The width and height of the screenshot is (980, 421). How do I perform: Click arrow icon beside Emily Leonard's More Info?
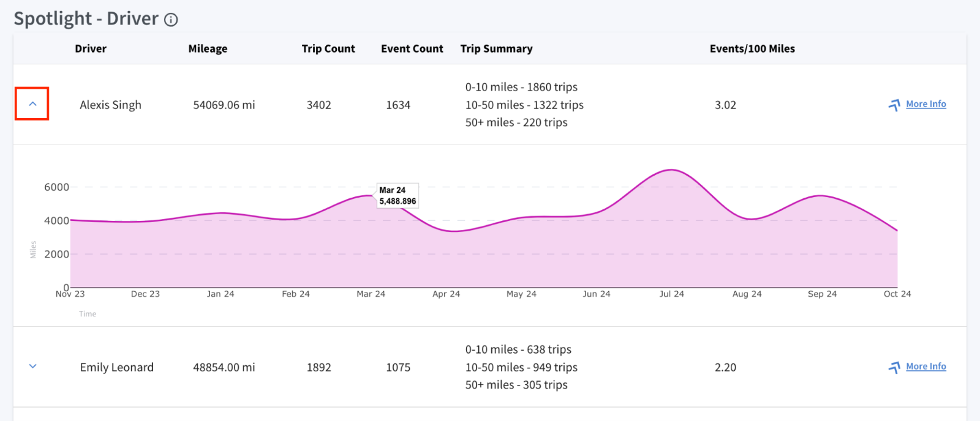pyautogui.click(x=894, y=367)
